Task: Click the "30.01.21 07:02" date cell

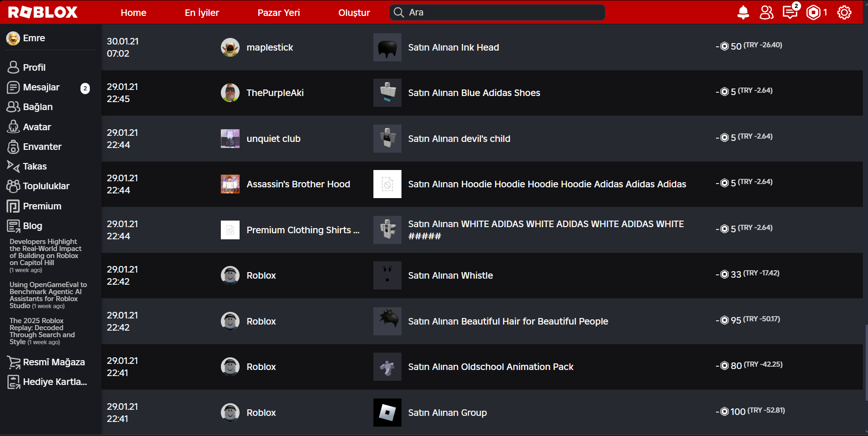Action: point(123,47)
